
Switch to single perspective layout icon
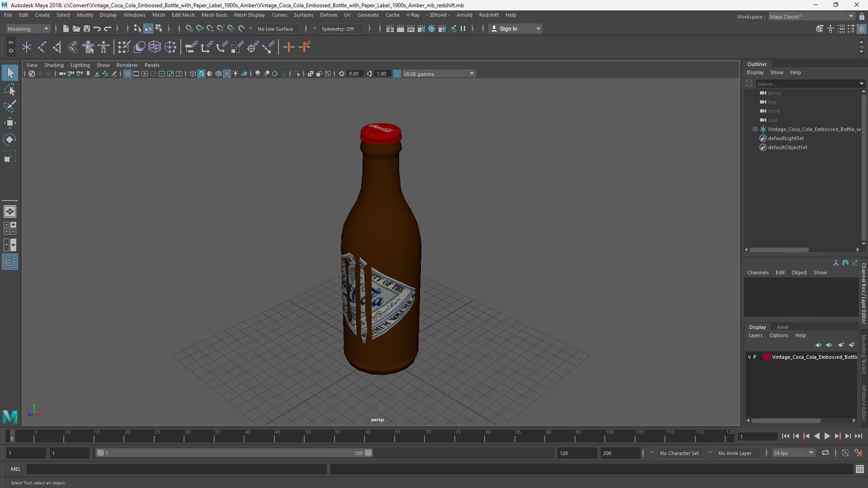pos(10,211)
